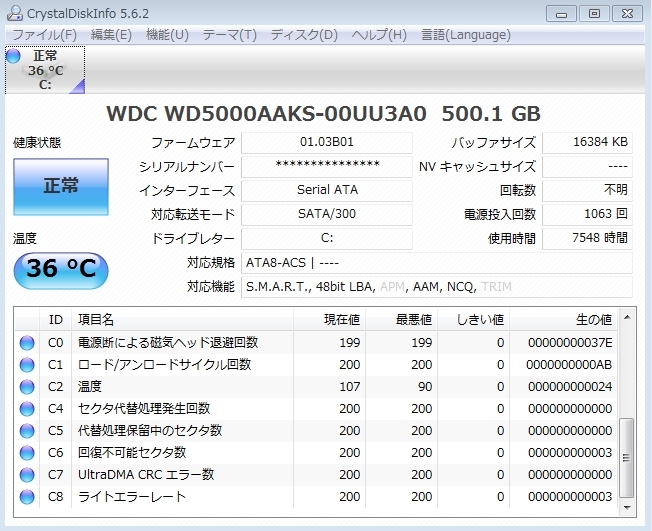This screenshot has width=652, height=531.
Task: Click worst value 90 in temperature row
Action: click(x=425, y=387)
